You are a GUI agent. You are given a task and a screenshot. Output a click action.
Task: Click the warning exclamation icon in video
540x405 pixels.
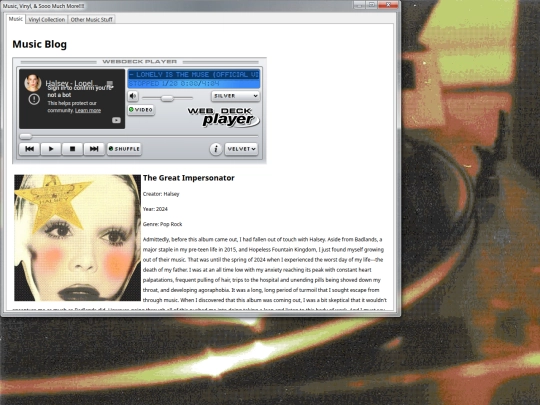point(34,99)
